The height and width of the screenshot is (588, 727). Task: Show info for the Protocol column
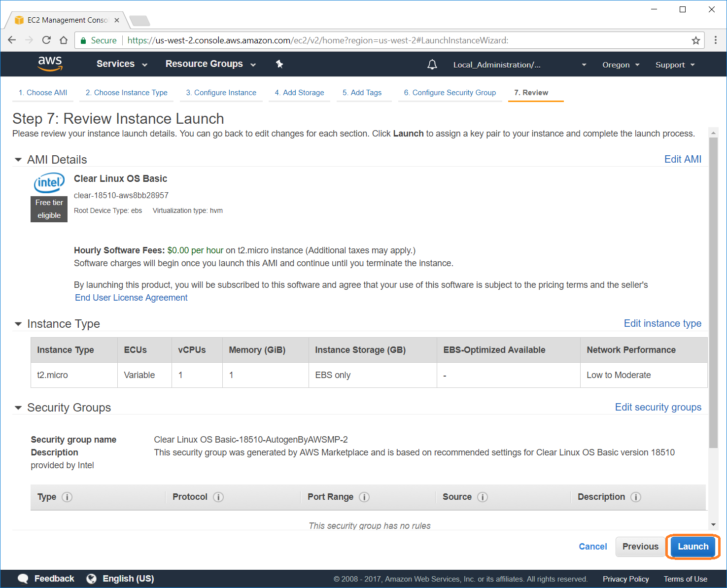218,497
